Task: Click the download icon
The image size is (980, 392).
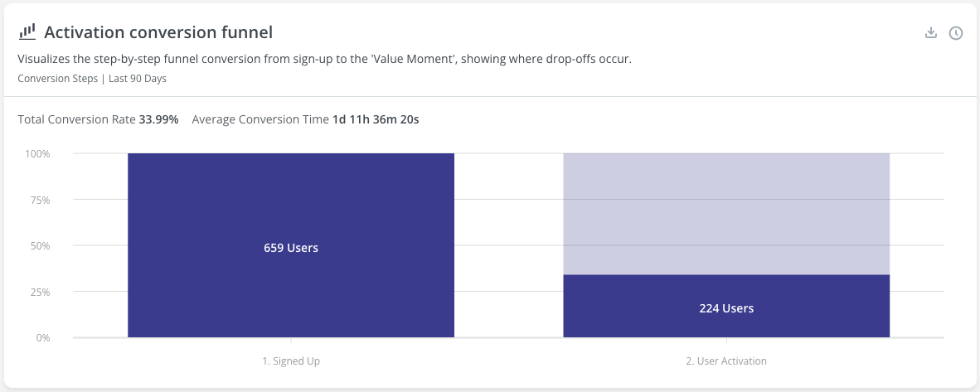Action: pos(930,32)
